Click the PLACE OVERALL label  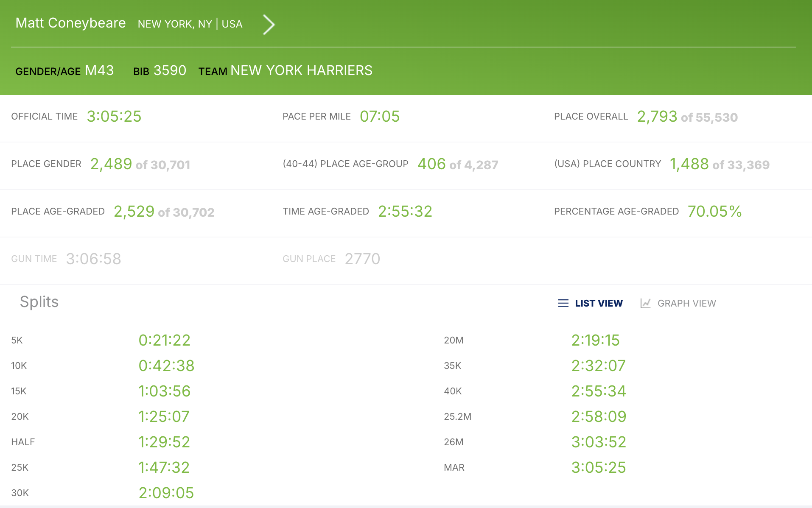[591, 116]
